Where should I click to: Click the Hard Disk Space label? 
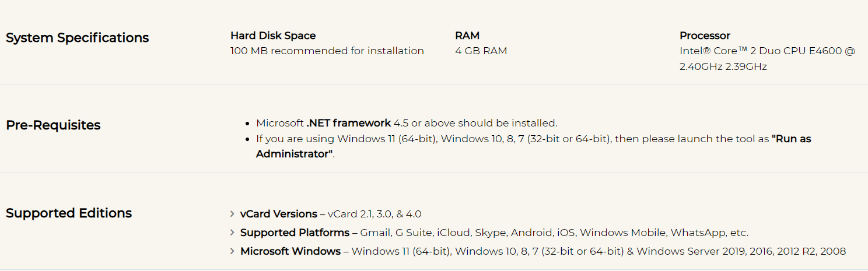[273, 36]
